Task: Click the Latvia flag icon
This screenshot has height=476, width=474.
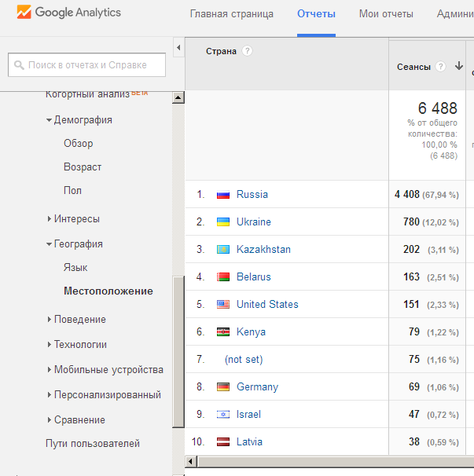Action: pyautogui.click(x=223, y=441)
